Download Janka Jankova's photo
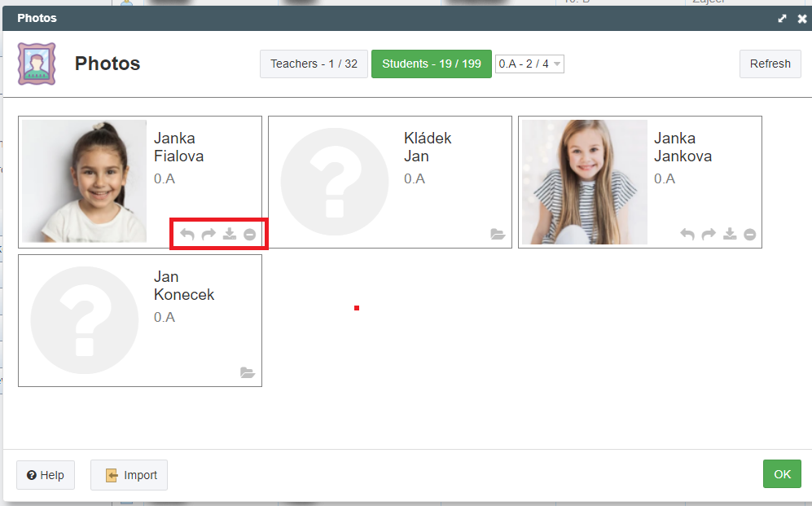812x506 pixels. (730, 234)
